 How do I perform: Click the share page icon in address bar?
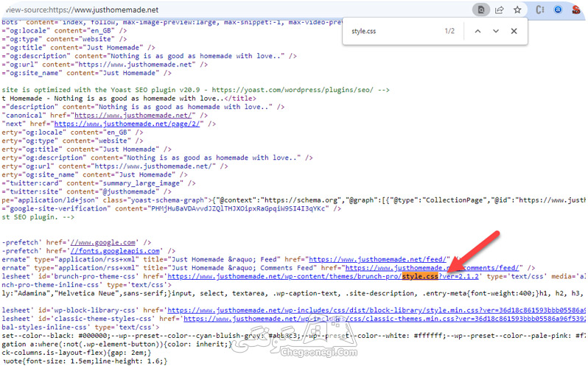coord(499,10)
